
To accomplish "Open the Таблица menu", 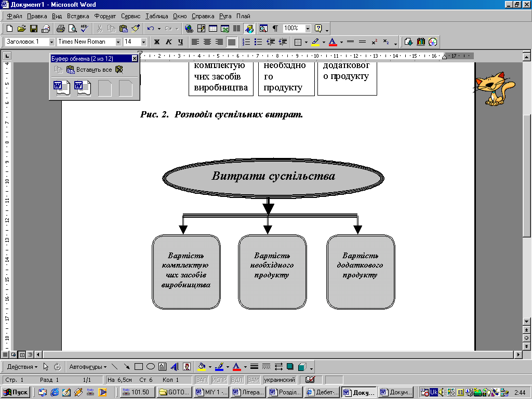I will tap(157, 16).
